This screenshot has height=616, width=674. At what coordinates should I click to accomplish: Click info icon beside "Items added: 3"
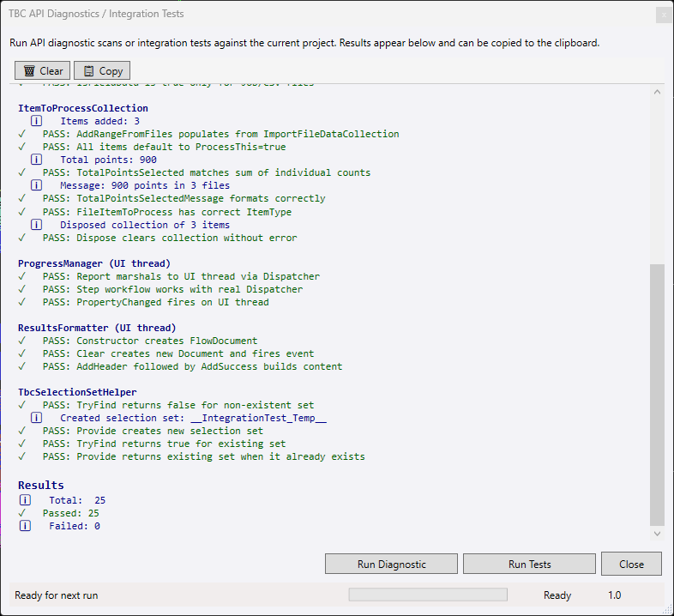[x=37, y=121]
